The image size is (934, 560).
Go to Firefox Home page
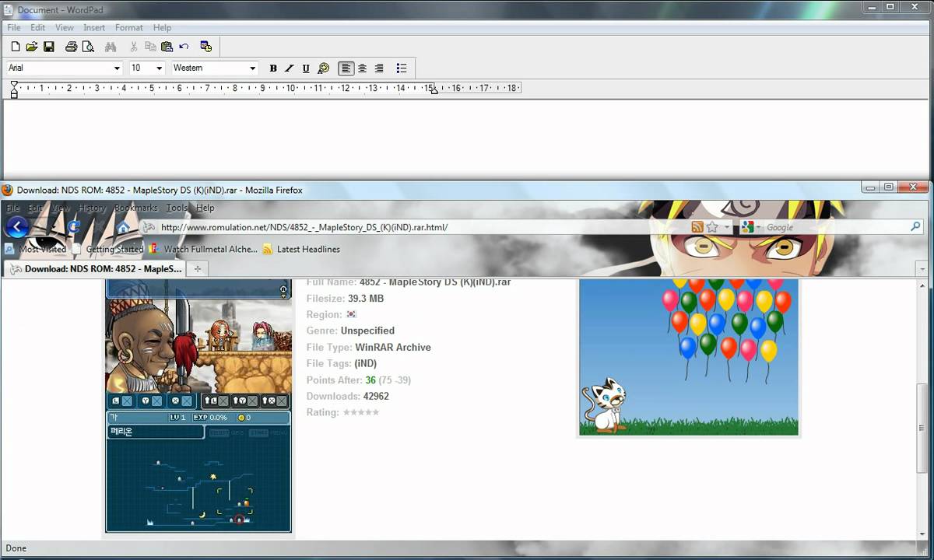pos(122,227)
